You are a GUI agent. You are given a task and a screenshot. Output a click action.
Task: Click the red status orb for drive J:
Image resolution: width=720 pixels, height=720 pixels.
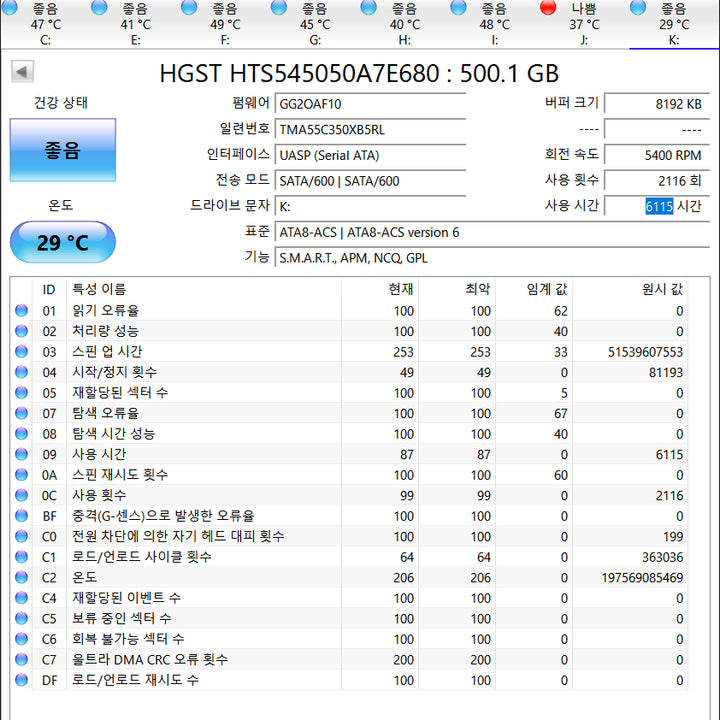click(547, 7)
